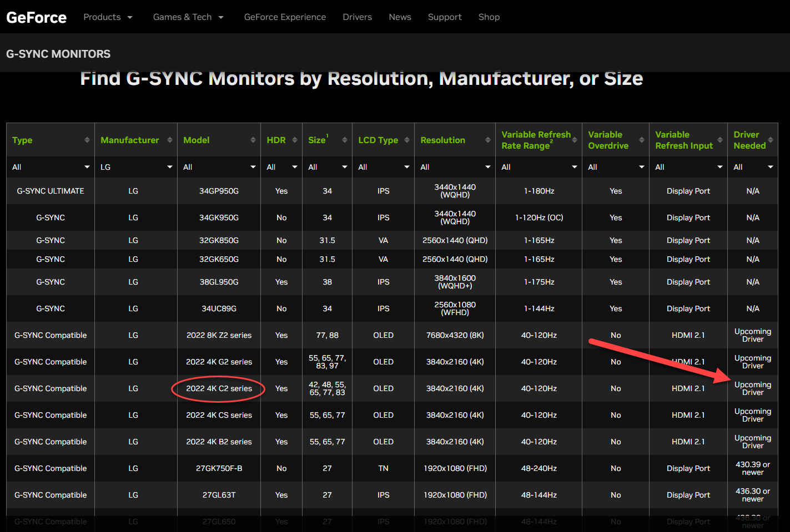Click the Resolution column header label
Screen dimensions: 790x532
pos(443,140)
